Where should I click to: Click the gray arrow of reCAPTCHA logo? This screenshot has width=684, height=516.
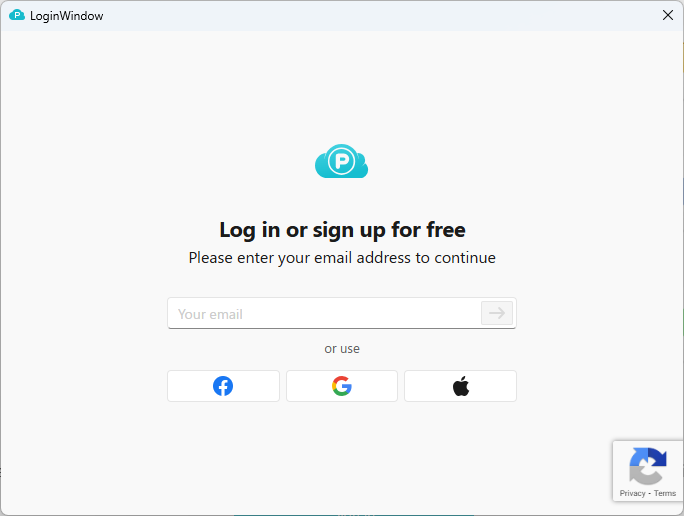click(x=645, y=474)
